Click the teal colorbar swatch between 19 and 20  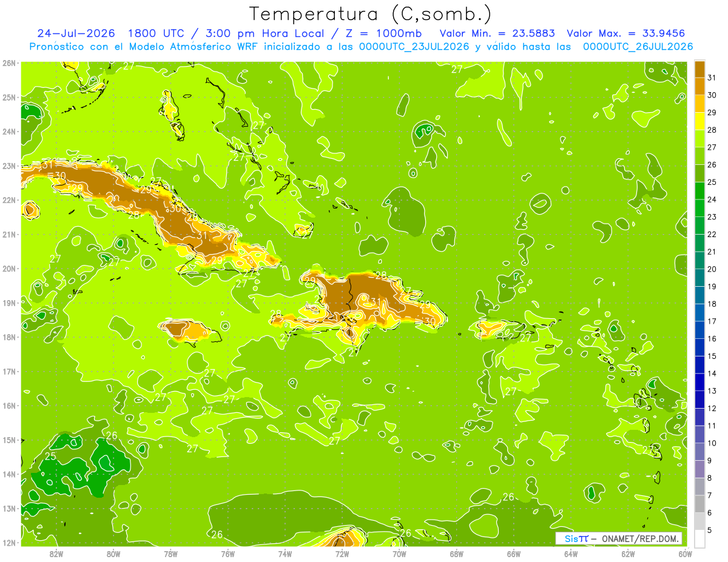(x=699, y=278)
